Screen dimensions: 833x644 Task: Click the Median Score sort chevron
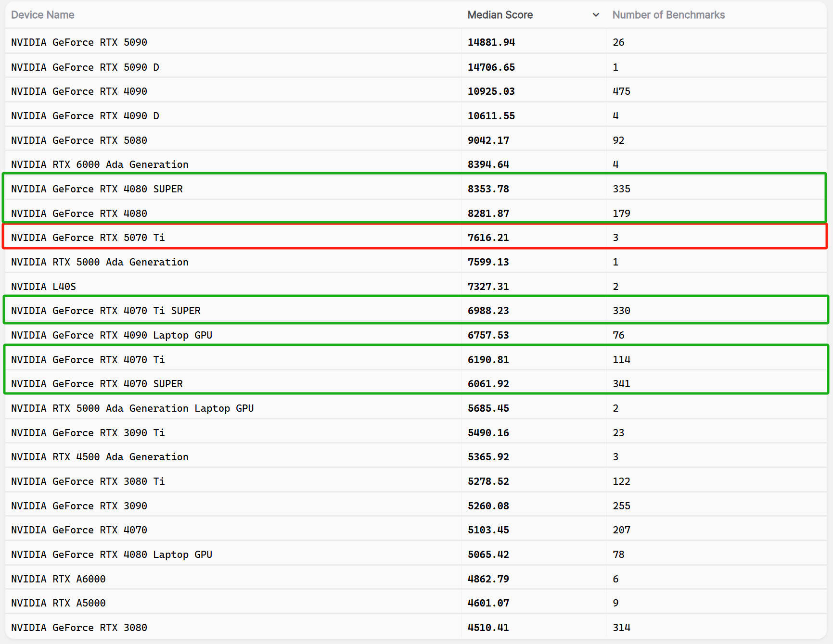coord(596,15)
